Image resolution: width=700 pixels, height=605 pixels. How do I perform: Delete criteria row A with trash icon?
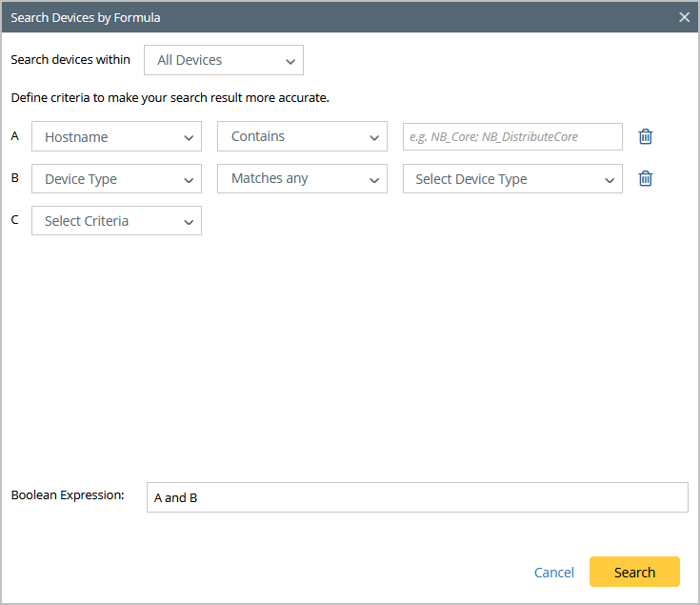pyautogui.click(x=646, y=136)
